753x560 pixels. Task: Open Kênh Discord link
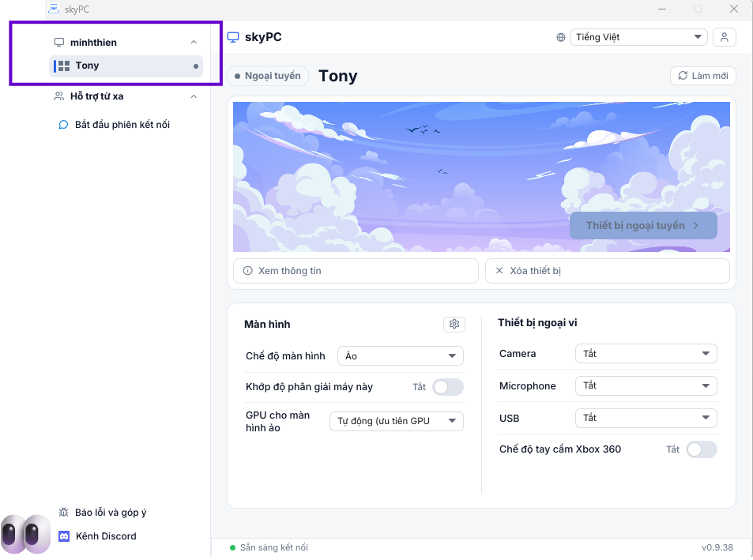97,536
